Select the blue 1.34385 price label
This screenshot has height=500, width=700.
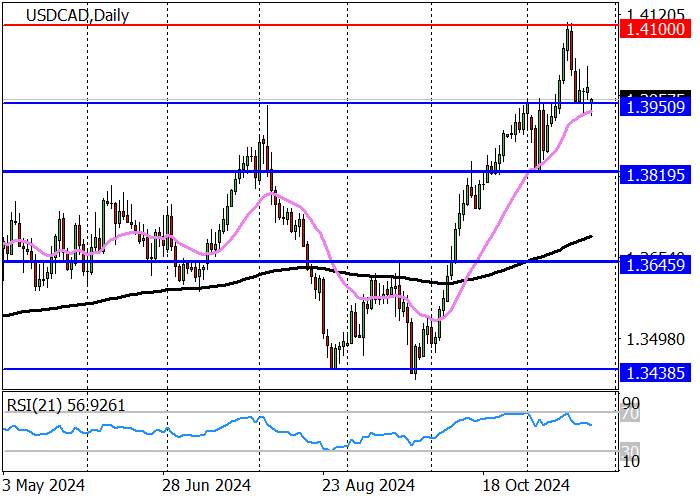click(x=655, y=373)
